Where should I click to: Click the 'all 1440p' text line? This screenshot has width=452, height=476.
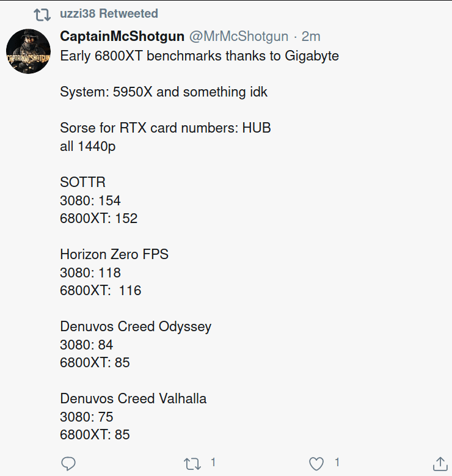click(88, 146)
